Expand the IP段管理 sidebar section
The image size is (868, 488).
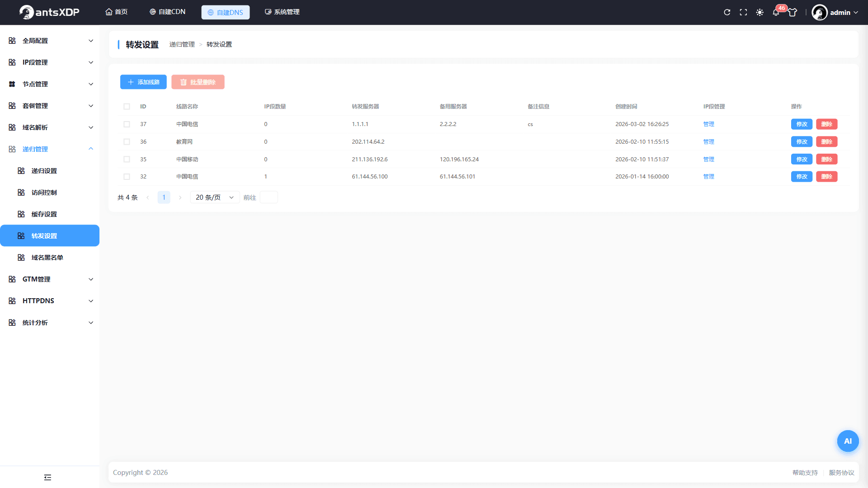coord(50,62)
